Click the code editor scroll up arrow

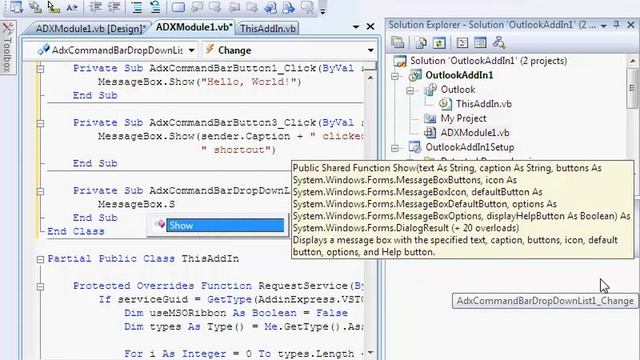coord(370,77)
